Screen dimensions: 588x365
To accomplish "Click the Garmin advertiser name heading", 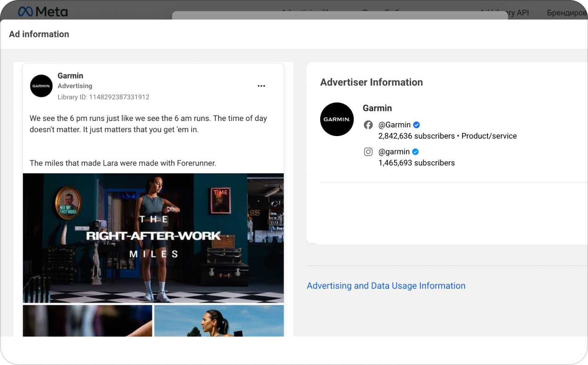I will click(x=377, y=108).
